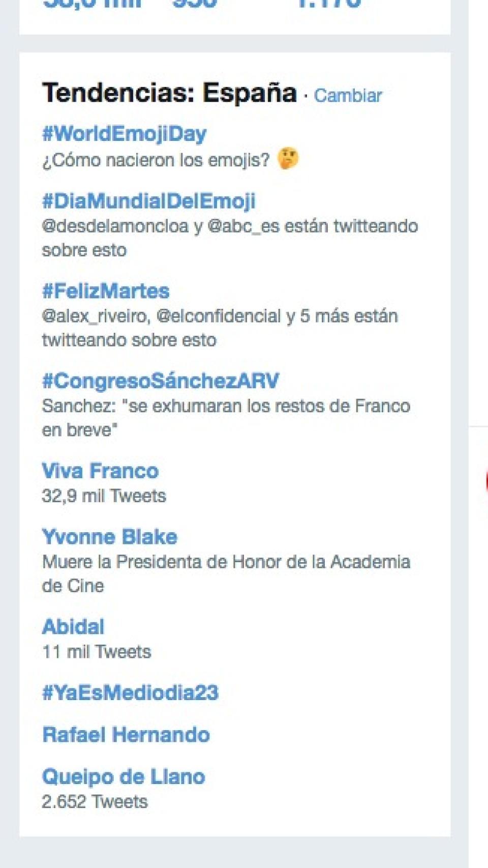
Task: Click the '11 mil Tweets' count
Action: click(97, 652)
